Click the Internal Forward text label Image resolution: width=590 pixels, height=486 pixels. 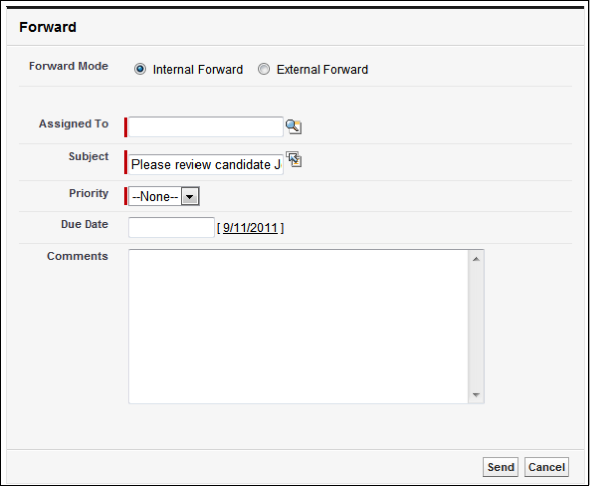(x=198, y=70)
